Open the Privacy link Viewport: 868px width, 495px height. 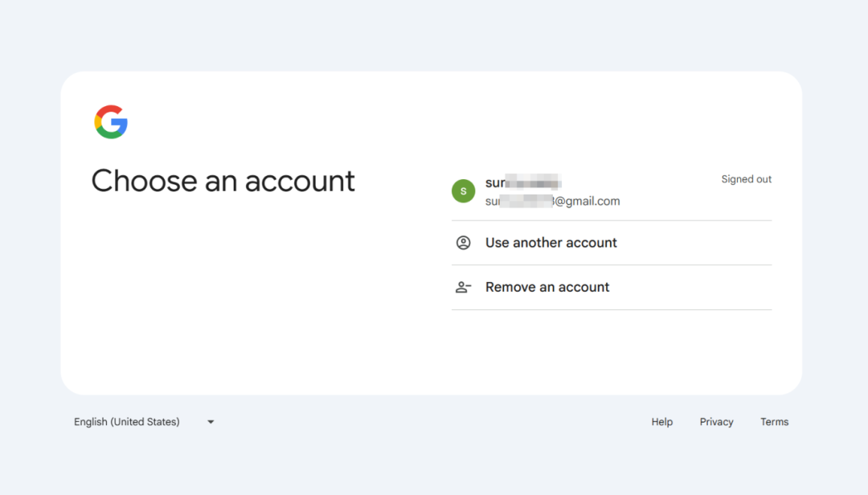tap(716, 422)
